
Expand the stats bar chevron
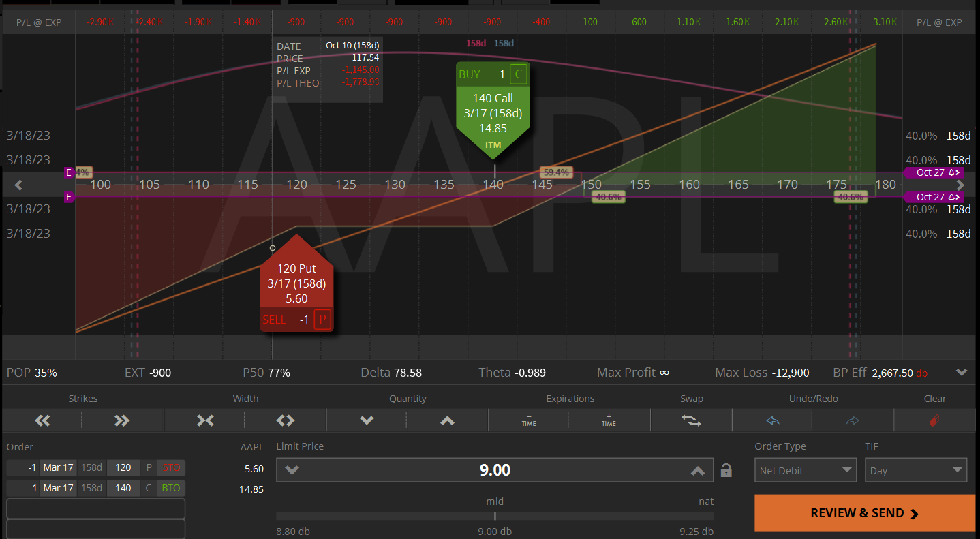[x=962, y=373]
